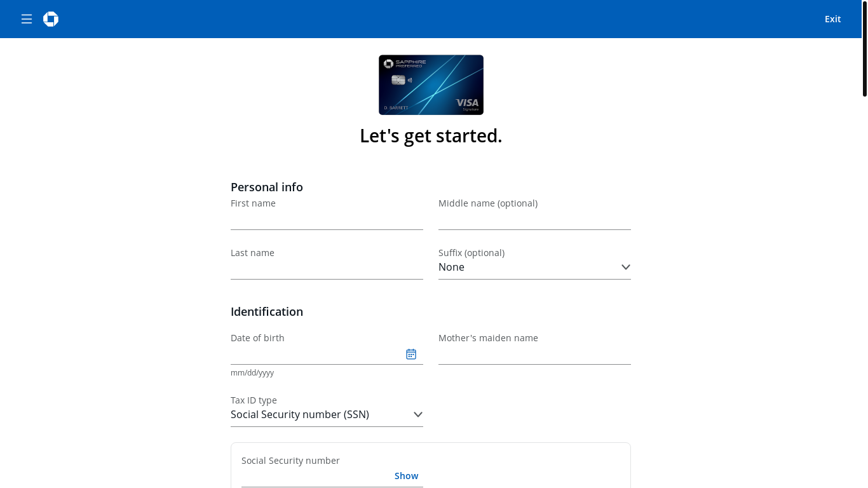Click the "Let's get started." heading
Image resolution: width=868 pixels, height=488 pixels.
click(x=431, y=136)
